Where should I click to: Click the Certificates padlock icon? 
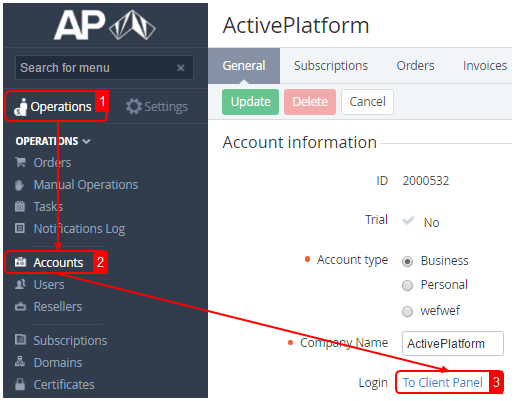[20, 384]
